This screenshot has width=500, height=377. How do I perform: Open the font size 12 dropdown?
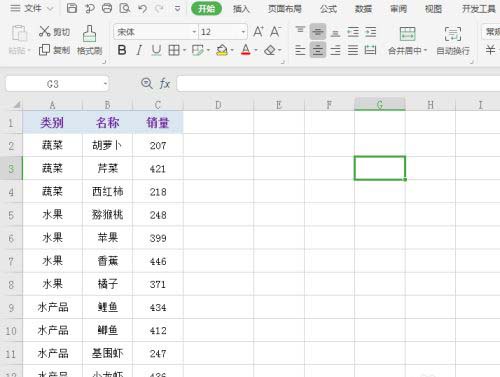tap(243, 32)
